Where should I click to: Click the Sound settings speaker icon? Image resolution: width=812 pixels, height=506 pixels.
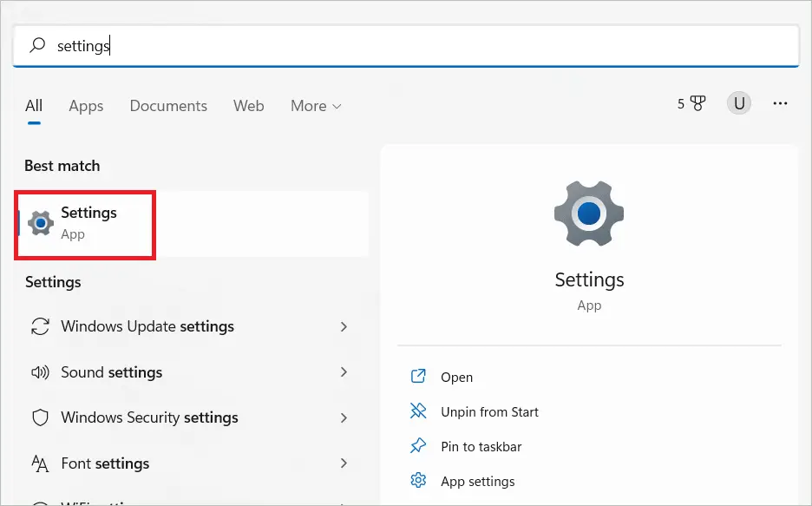point(40,372)
